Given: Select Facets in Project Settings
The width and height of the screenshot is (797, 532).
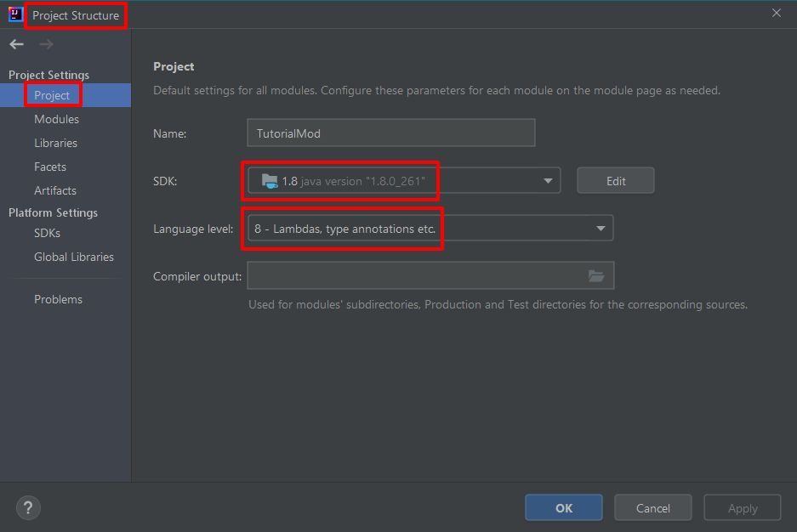Looking at the screenshot, I should pyautogui.click(x=50, y=167).
